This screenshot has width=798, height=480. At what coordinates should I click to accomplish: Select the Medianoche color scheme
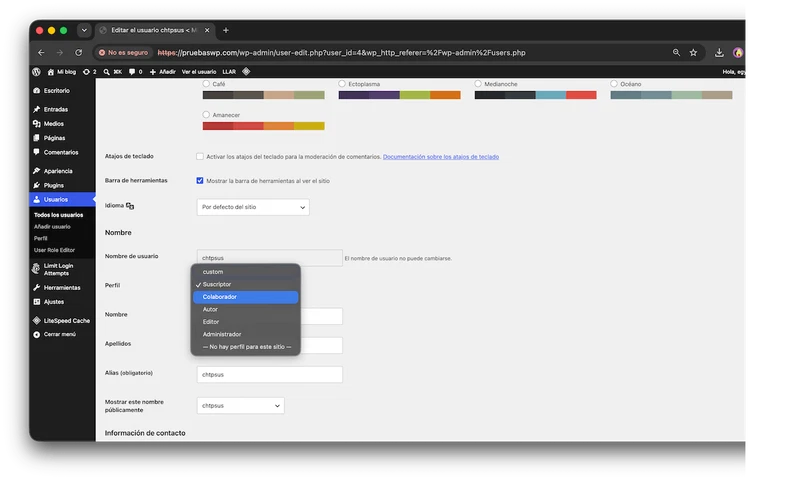coord(478,83)
